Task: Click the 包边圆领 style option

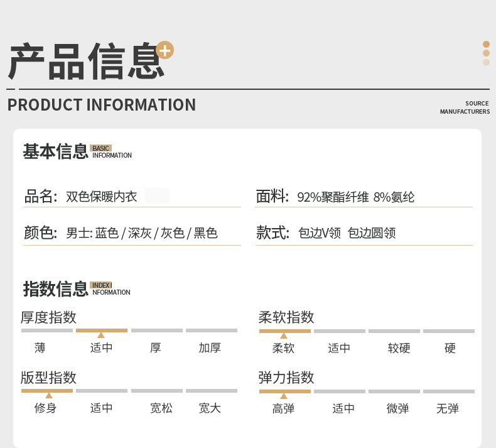Action: 372,233
